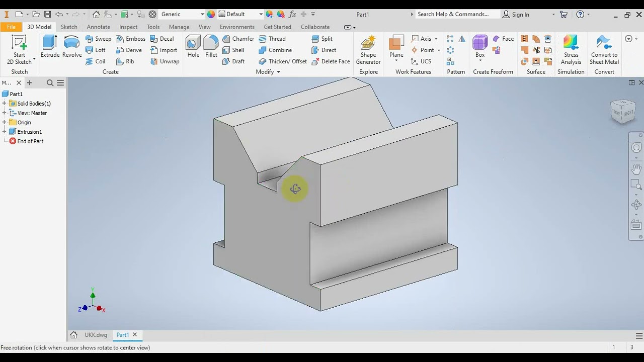Switch to the Sketch ribbon tab
644x362 pixels.
point(69,27)
